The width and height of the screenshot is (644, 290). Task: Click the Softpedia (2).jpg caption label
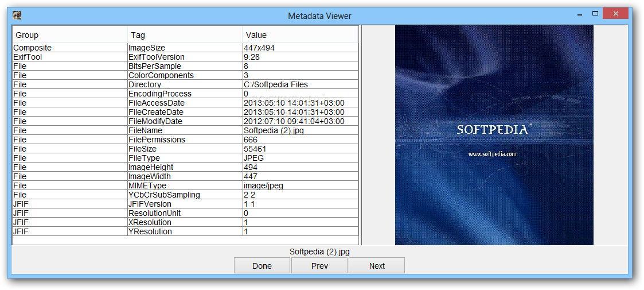pos(319,252)
